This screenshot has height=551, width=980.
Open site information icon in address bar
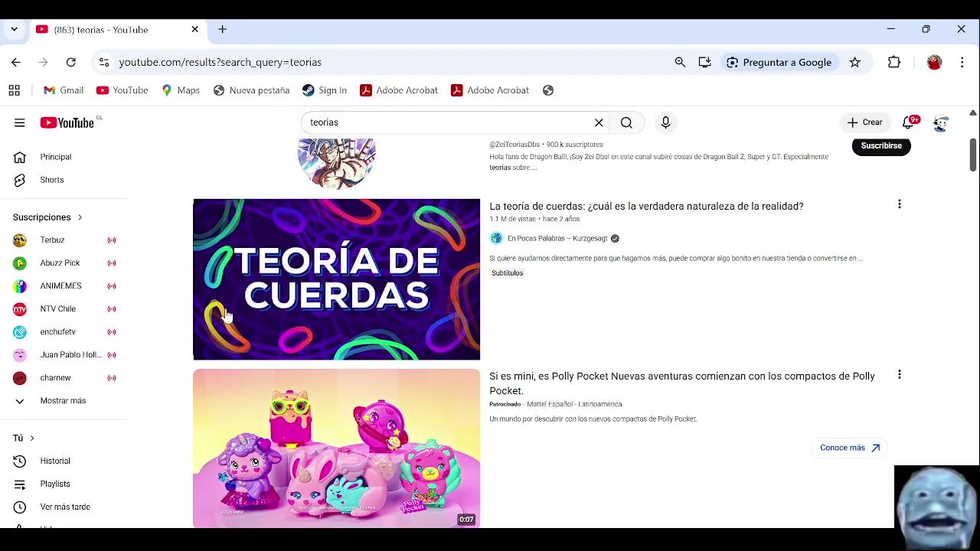(x=104, y=62)
